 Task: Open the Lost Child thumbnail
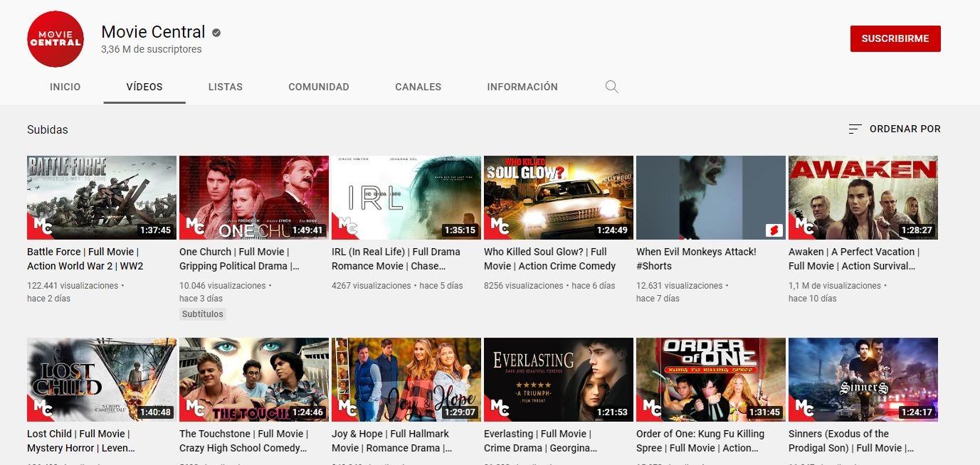[102, 380]
